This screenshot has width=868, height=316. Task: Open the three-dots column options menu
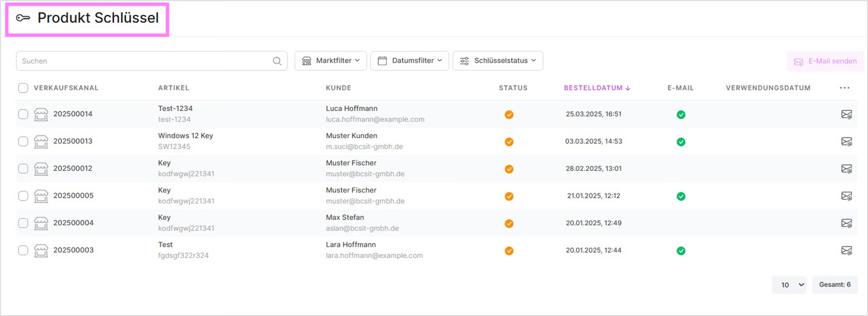pyautogui.click(x=844, y=88)
